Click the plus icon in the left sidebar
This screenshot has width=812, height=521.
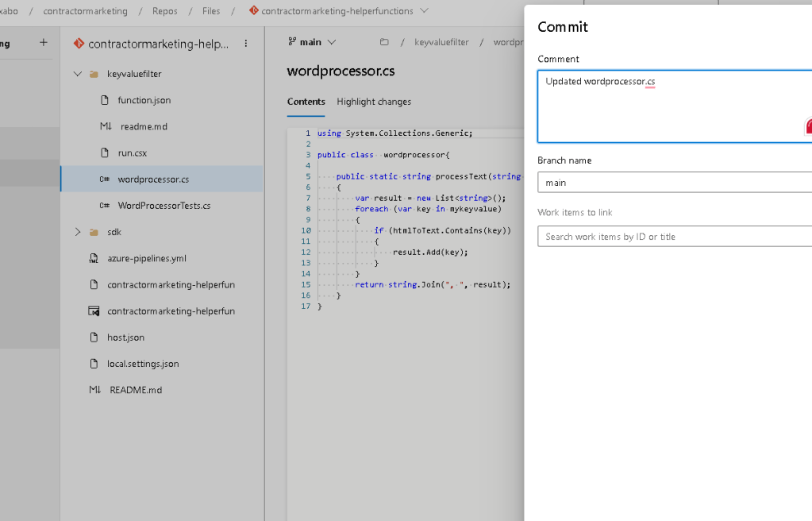point(44,43)
